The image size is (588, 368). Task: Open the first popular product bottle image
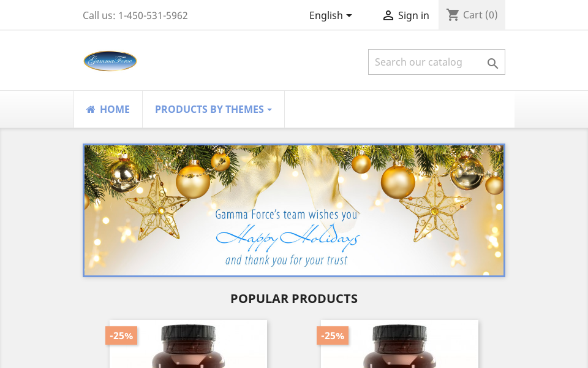(x=188, y=344)
